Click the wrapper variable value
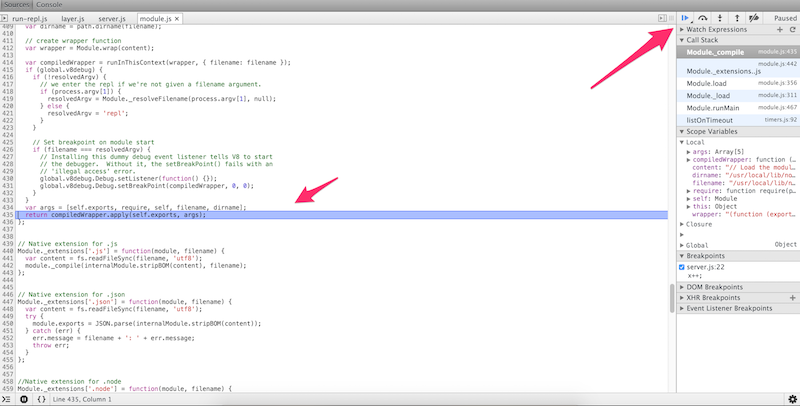The height and width of the screenshot is (406, 800). pos(758,214)
